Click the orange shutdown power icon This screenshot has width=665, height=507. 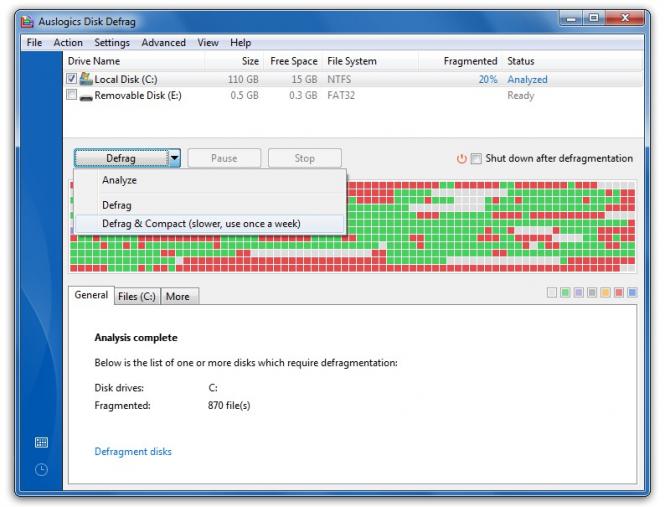pos(462,159)
